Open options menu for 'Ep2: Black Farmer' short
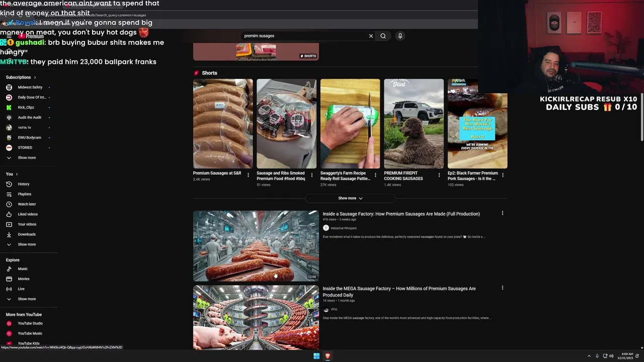Image resolution: width=644 pixels, height=362 pixels. [503, 175]
